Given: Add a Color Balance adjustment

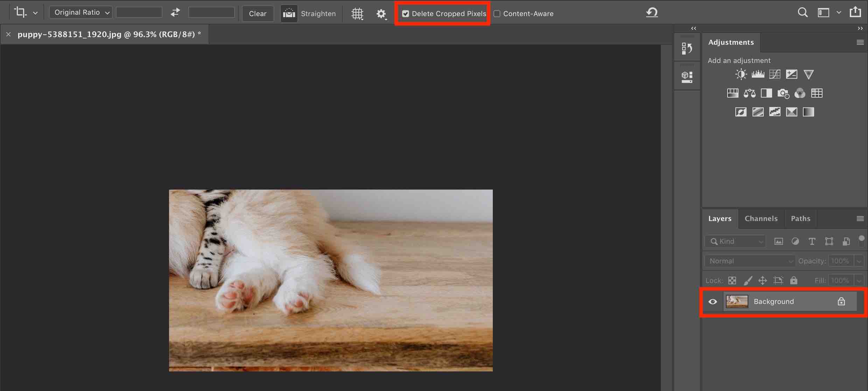Looking at the screenshot, I should pyautogui.click(x=749, y=93).
